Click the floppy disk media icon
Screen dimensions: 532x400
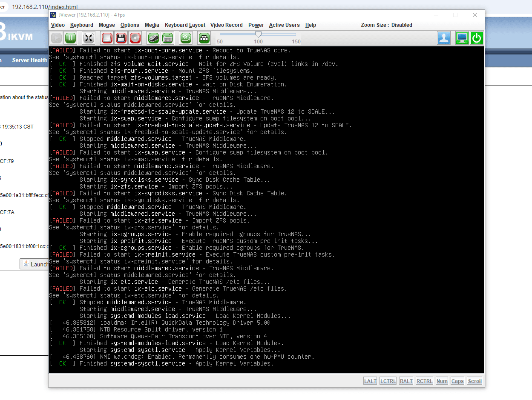tap(121, 38)
